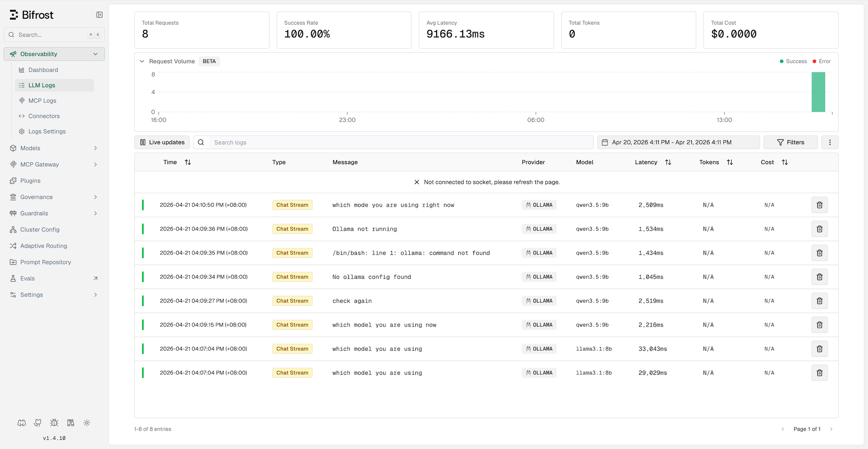Collapse the Request Volume chart
The height and width of the screenshot is (449, 868).
click(x=142, y=61)
